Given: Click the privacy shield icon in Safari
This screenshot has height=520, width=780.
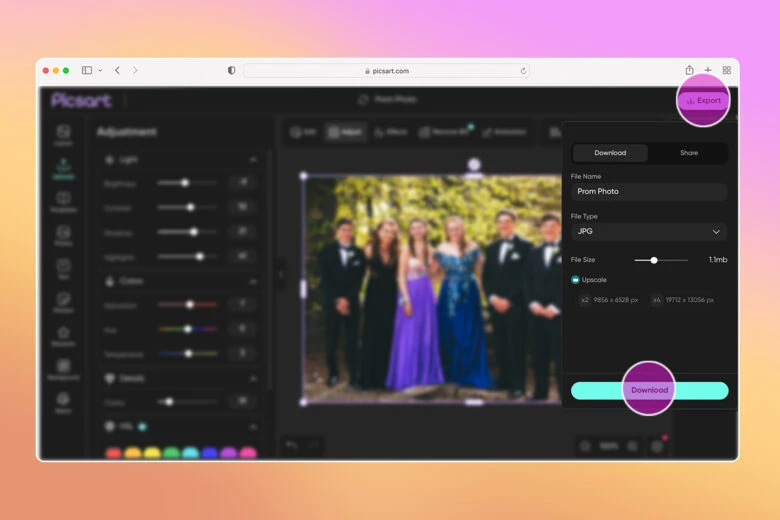Looking at the screenshot, I should [x=231, y=70].
